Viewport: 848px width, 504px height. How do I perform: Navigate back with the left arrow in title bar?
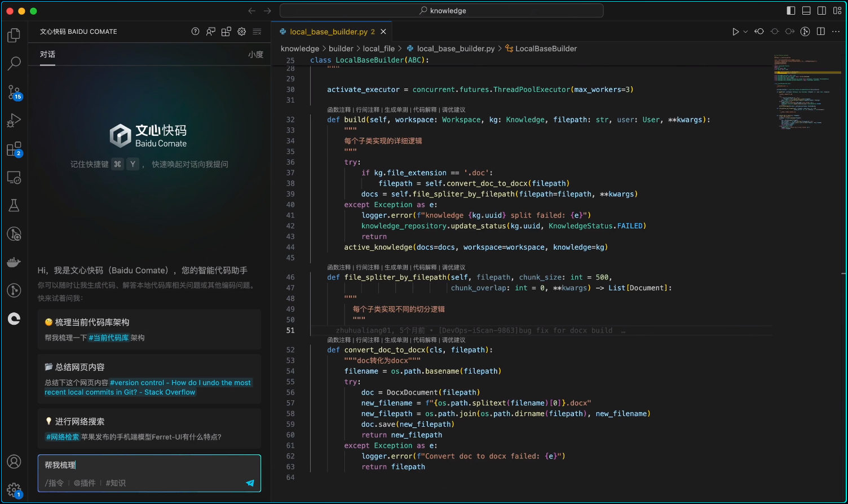coord(252,11)
